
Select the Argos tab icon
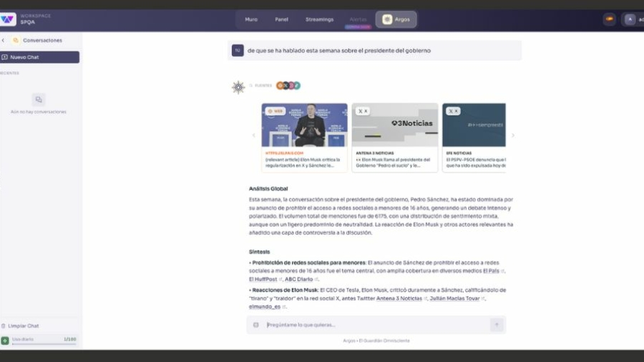387,19
